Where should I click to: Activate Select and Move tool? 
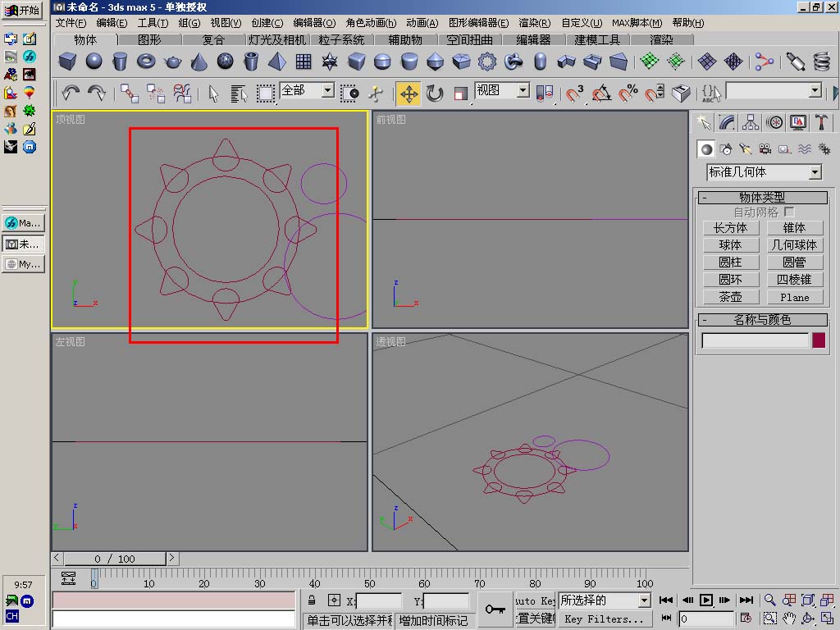(409, 94)
